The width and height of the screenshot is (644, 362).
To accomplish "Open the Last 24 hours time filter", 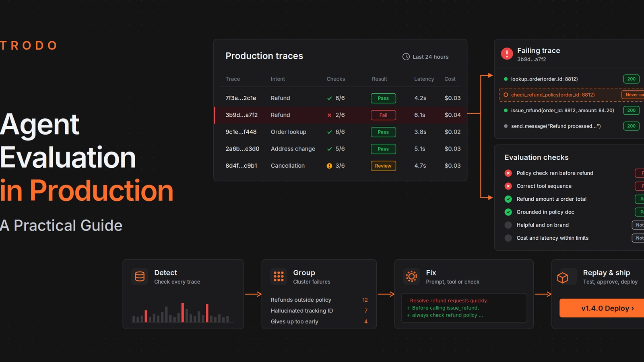I will 425,57.
